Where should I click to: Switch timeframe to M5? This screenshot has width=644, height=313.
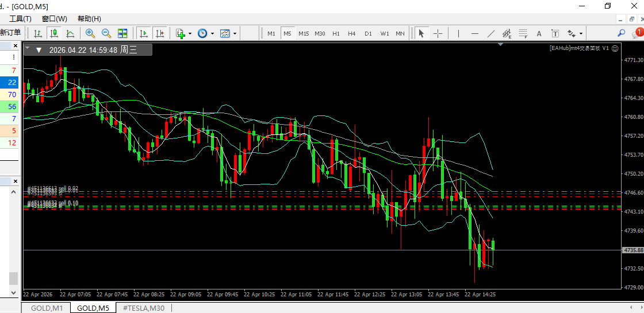[287, 34]
